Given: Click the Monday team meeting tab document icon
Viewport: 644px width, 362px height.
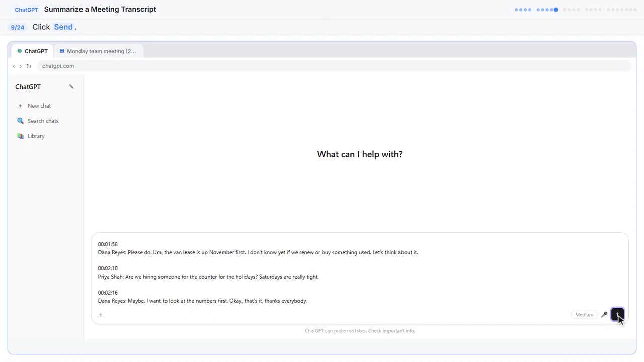Looking at the screenshot, I should click(62, 51).
